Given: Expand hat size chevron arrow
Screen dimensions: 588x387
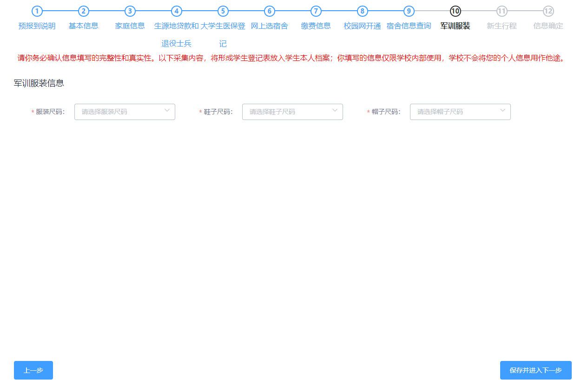Looking at the screenshot, I should [x=502, y=111].
